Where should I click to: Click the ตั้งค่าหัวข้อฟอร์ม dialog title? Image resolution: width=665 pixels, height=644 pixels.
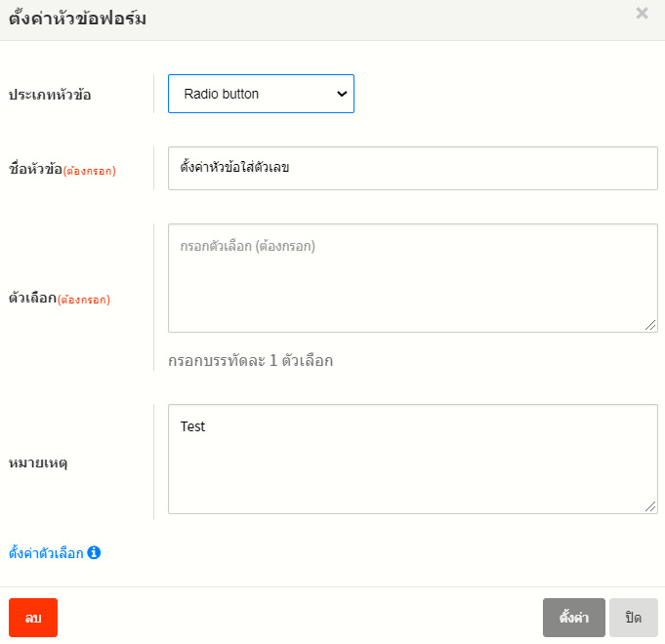pos(77,19)
